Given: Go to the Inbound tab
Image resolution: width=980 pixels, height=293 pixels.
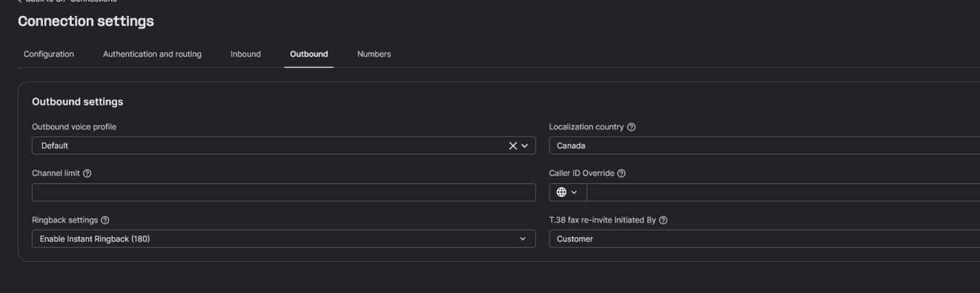Looking at the screenshot, I should click(x=246, y=54).
